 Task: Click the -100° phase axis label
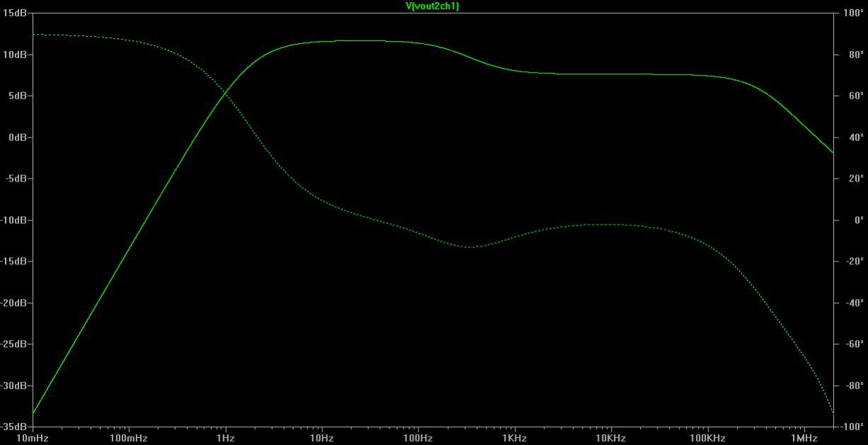point(851,427)
